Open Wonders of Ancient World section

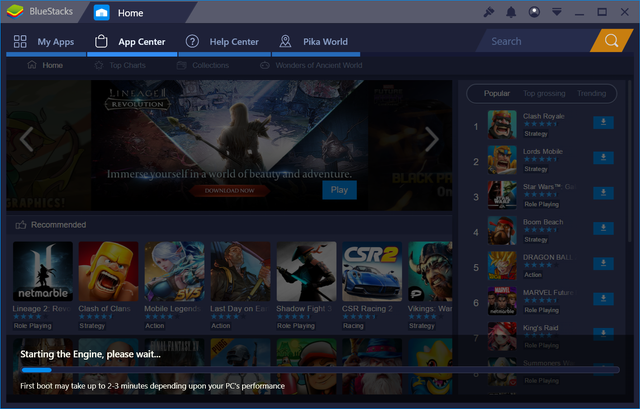pyautogui.click(x=311, y=65)
